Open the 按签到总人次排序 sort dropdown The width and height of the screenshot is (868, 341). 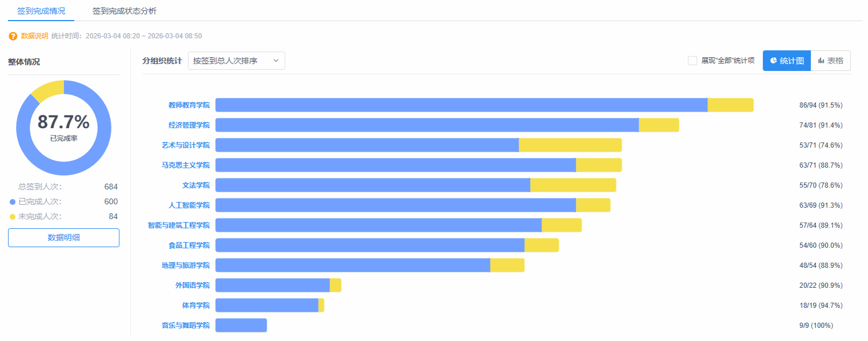pos(236,61)
